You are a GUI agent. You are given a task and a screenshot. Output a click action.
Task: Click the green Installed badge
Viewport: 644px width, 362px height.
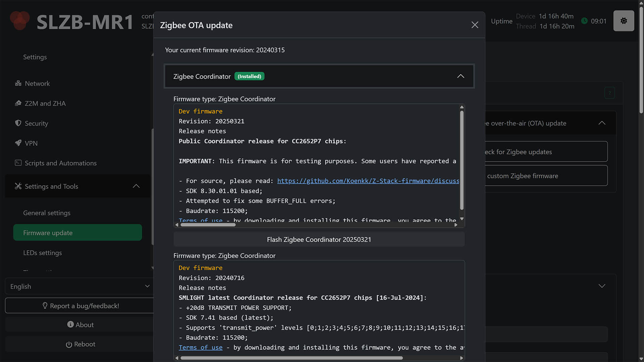click(x=249, y=76)
